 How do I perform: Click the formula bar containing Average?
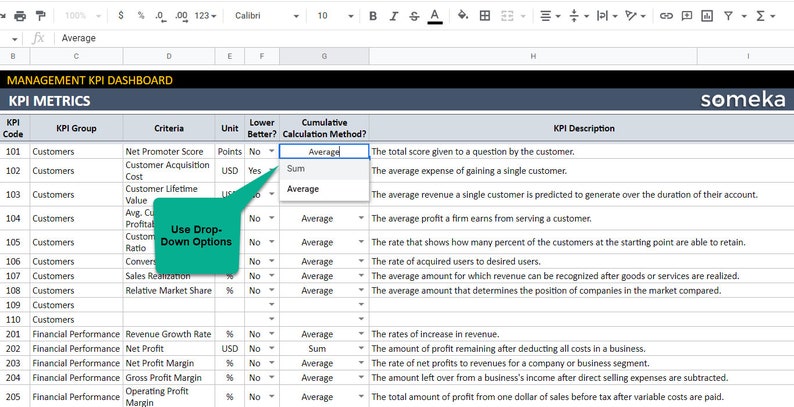tap(425, 38)
